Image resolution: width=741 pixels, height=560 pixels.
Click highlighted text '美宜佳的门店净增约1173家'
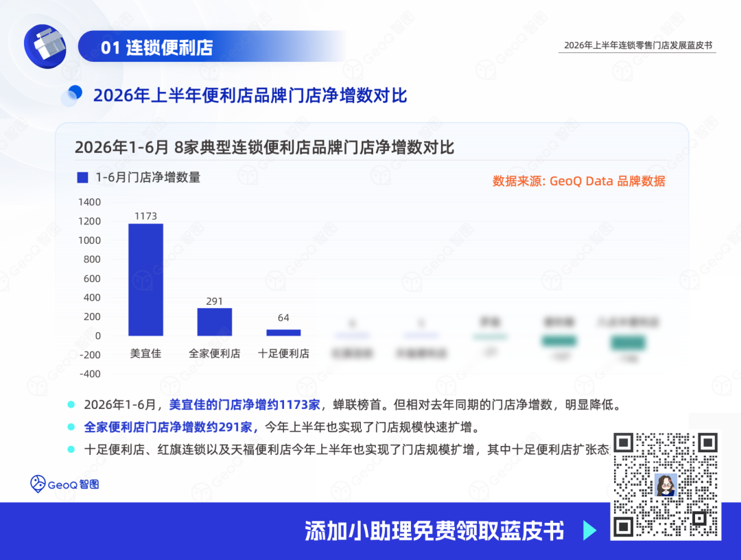click(x=245, y=405)
